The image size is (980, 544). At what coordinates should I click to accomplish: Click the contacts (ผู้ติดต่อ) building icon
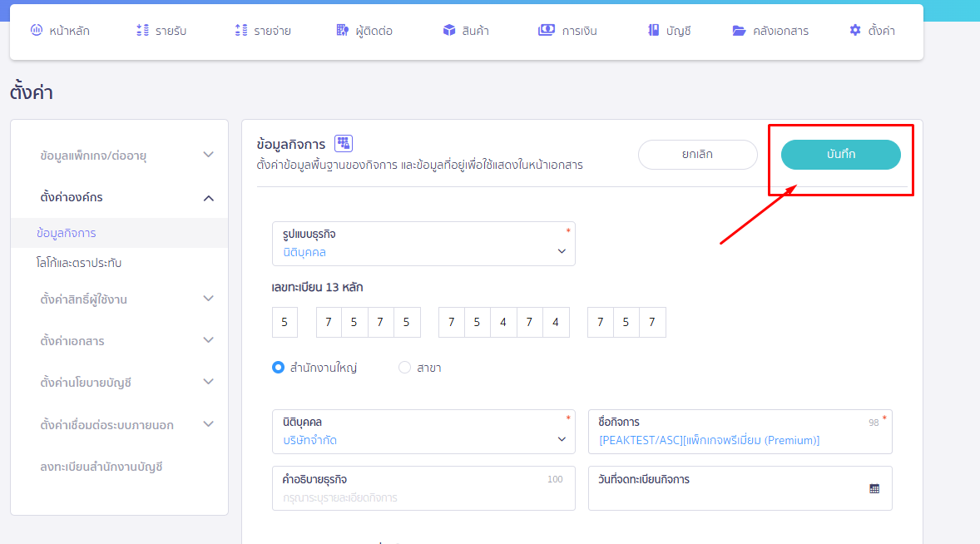(342, 31)
